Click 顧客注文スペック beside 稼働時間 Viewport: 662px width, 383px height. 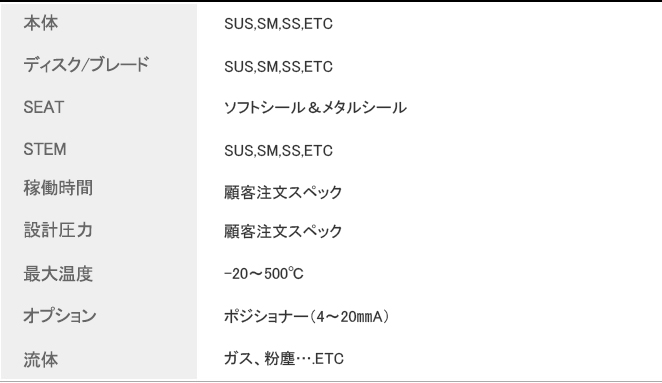point(283,193)
